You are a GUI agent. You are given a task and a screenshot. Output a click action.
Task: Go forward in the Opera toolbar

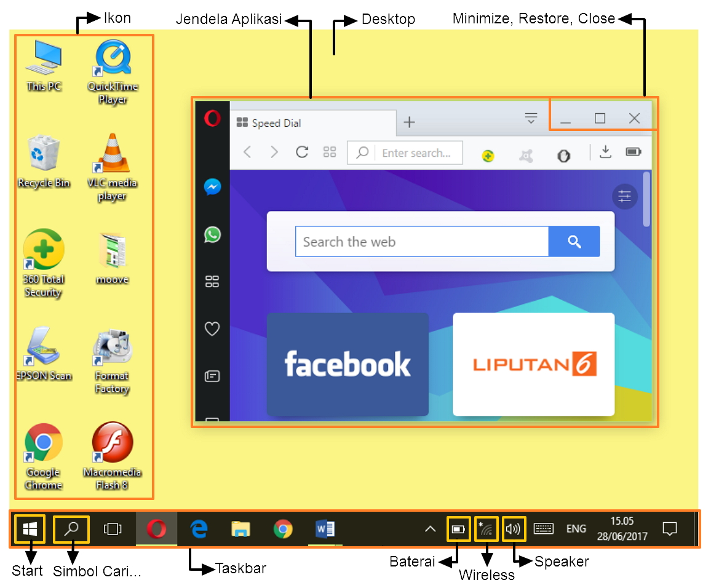click(274, 152)
